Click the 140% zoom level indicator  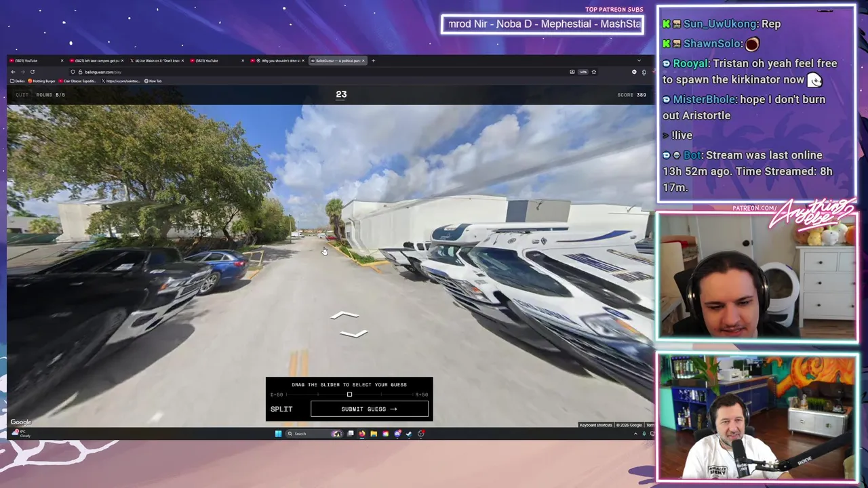pyautogui.click(x=583, y=72)
